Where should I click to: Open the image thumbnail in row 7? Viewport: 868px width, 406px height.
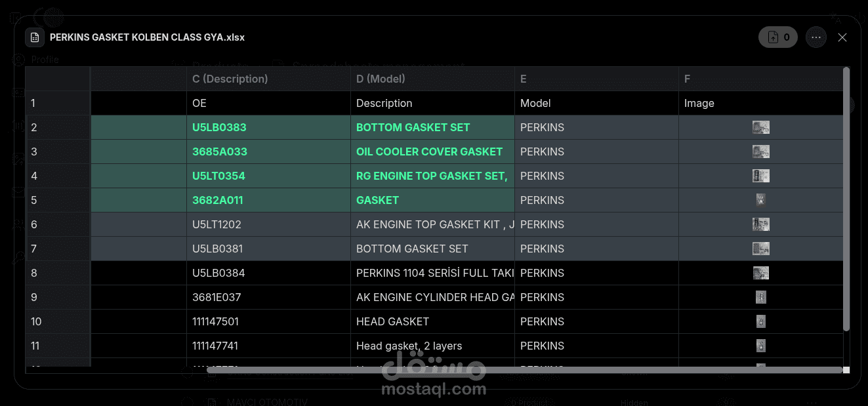(x=761, y=249)
